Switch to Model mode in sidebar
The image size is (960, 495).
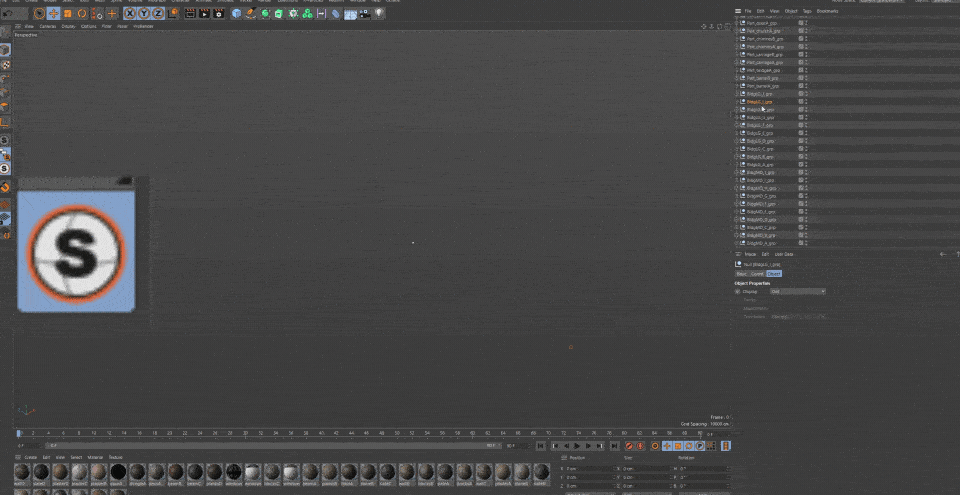tap(5, 49)
